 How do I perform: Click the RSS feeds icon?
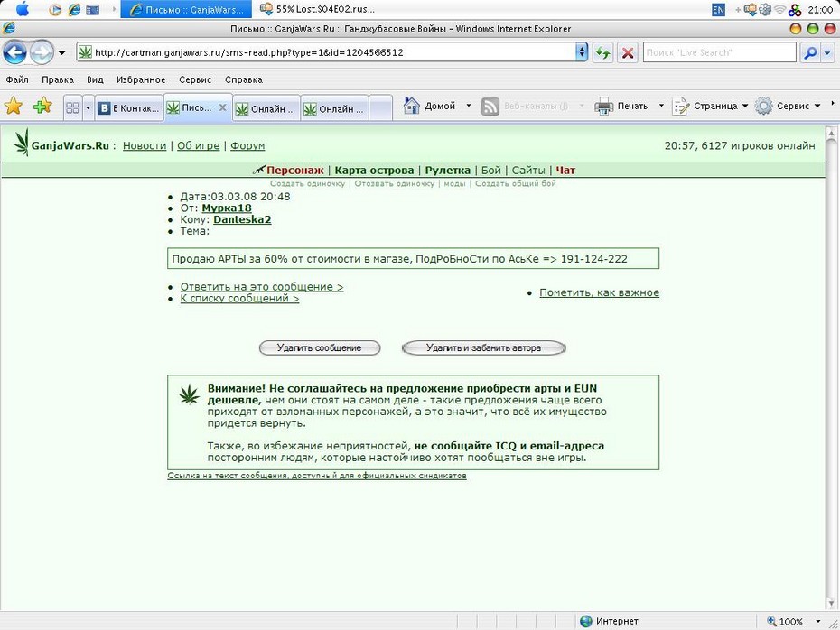click(x=490, y=106)
